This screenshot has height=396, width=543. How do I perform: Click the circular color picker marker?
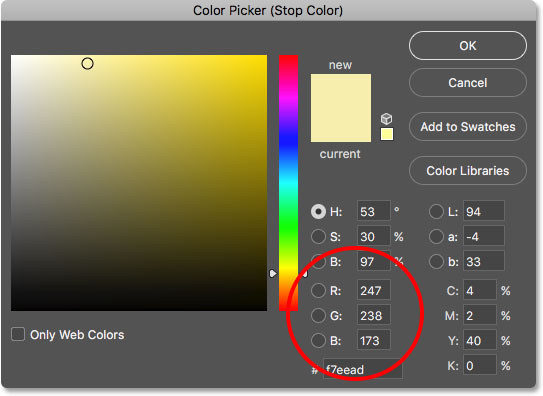pyautogui.click(x=87, y=64)
